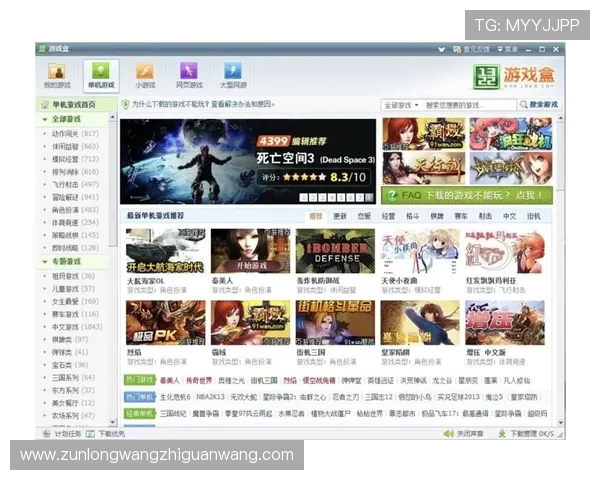Open the 秦美人 game thumbnail

click(250, 251)
